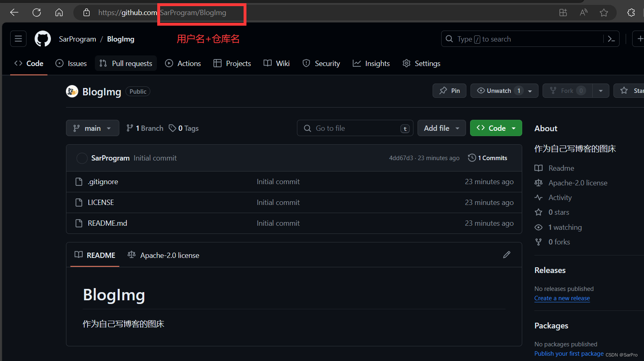Screen dimensions: 644x361
Task: Activate the read aloud icon
Action: (x=584, y=13)
